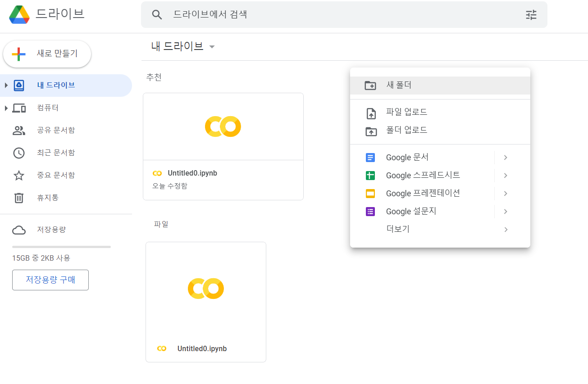Click the 중요 문서함 star icon
Image resolution: width=588 pixels, height=384 pixels.
pyautogui.click(x=19, y=176)
